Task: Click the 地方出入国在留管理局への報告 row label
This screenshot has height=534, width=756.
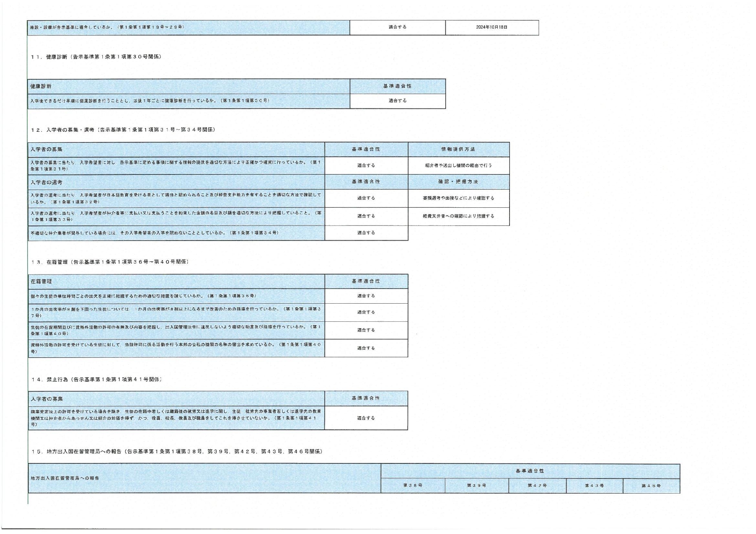Action: pyautogui.click(x=65, y=478)
